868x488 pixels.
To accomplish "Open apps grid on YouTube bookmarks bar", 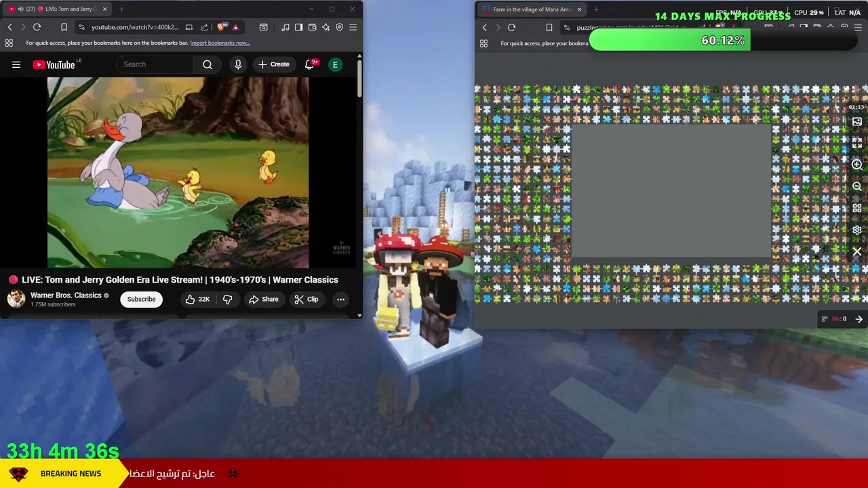I will (9, 43).
